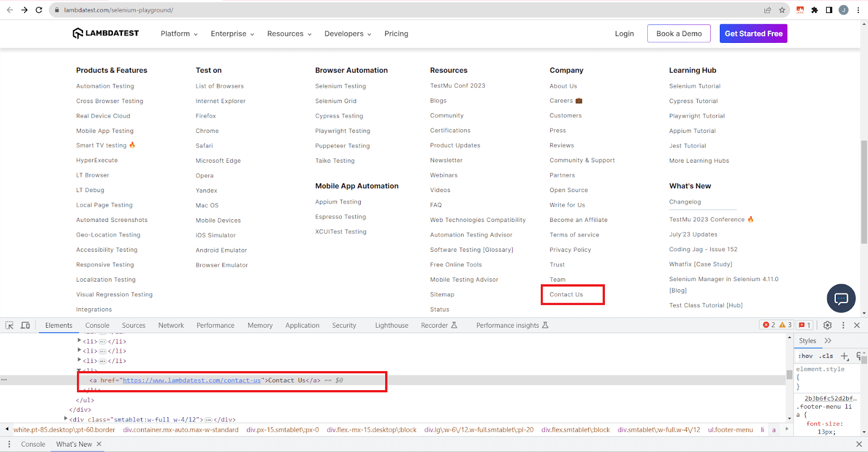The height and width of the screenshot is (452, 868).
Task: Toggle the browser side panel icon
Action: (829, 10)
